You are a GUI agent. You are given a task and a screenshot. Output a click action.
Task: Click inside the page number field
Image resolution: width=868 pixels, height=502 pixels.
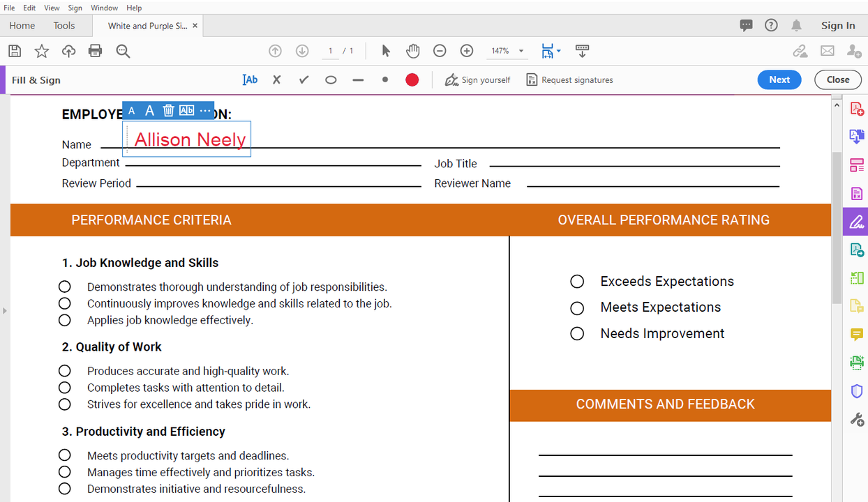tap(330, 50)
